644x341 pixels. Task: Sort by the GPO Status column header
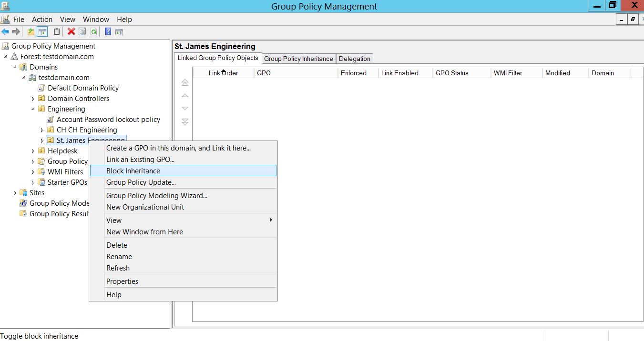(462, 73)
